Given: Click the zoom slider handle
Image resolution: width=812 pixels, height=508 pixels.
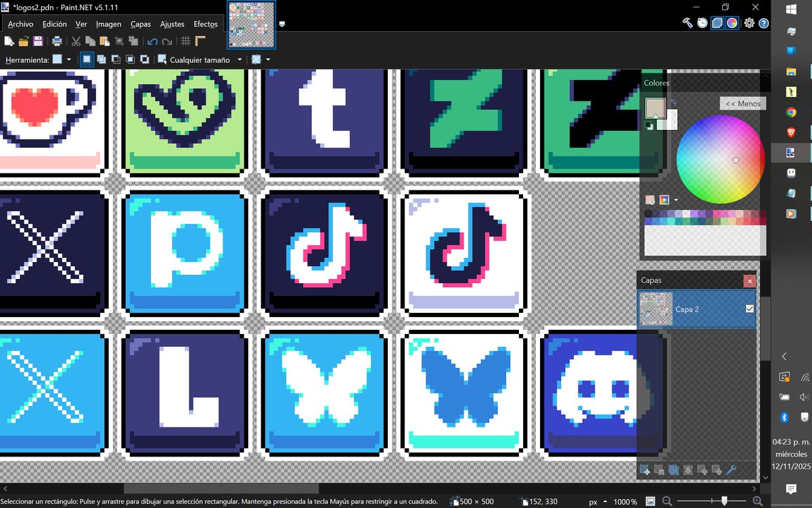Looking at the screenshot, I should click(725, 501).
